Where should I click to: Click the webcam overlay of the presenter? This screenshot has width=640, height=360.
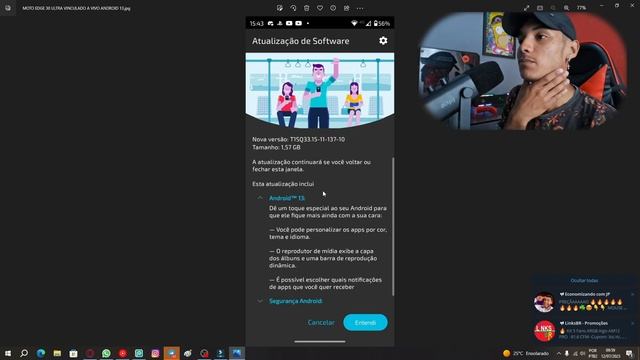click(523, 71)
